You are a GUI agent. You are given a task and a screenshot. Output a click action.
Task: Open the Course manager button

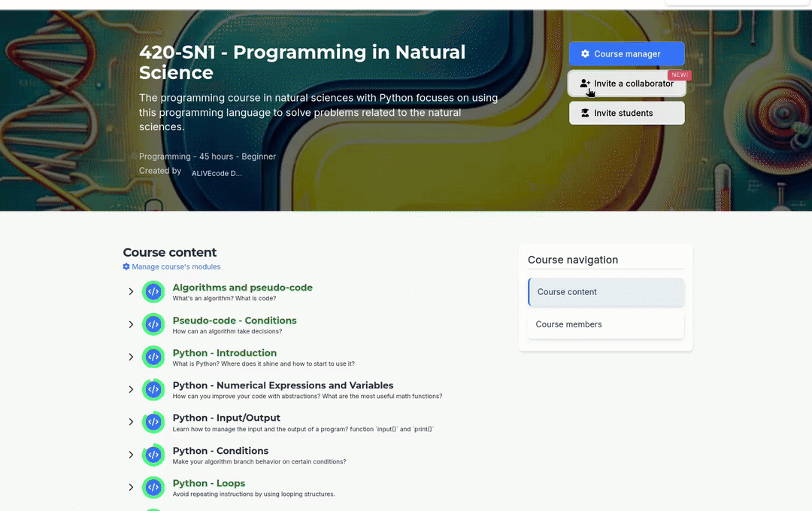626,54
